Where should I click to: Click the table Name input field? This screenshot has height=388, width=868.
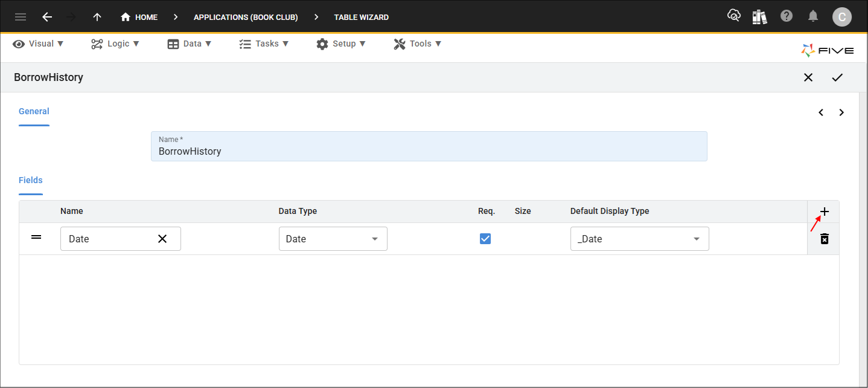429,146
